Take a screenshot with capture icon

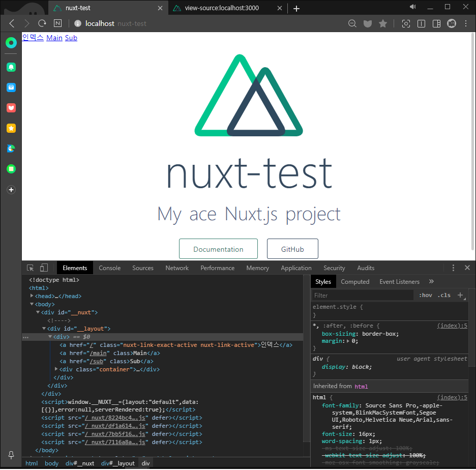pos(406,23)
